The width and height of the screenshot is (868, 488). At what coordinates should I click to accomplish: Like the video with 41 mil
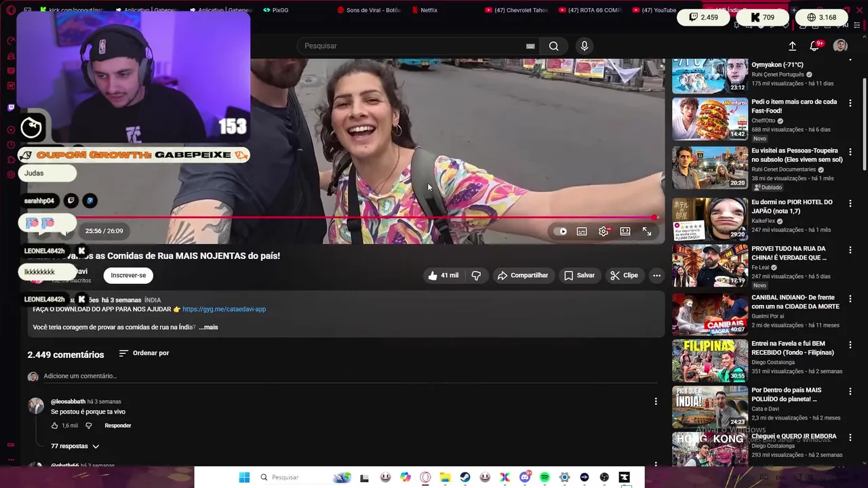click(443, 275)
